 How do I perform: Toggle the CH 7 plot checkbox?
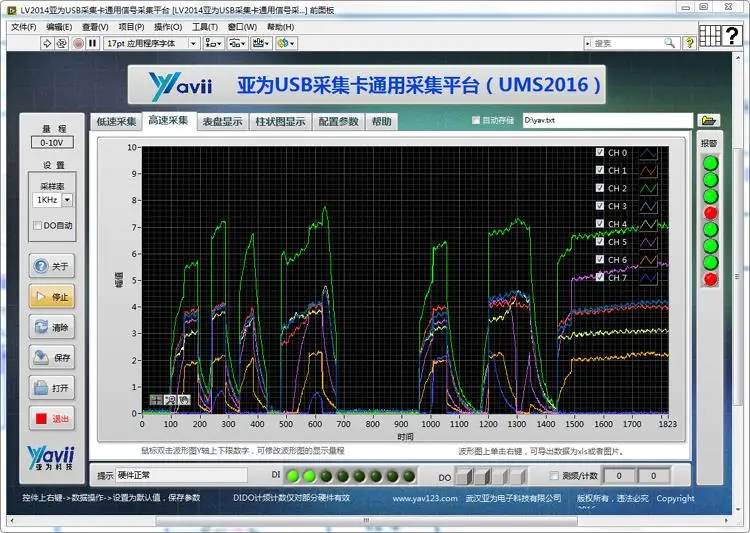pyautogui.click(x=600, y=277)
